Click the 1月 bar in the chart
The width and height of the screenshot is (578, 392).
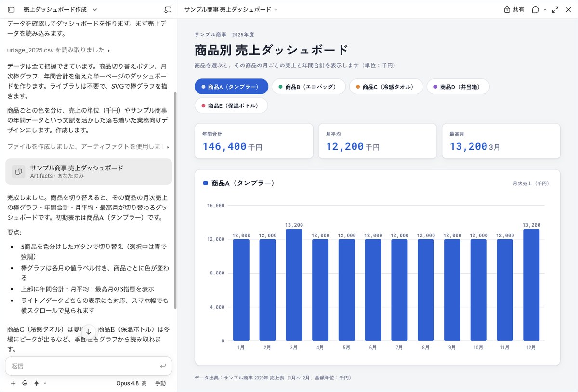[241, 290]
